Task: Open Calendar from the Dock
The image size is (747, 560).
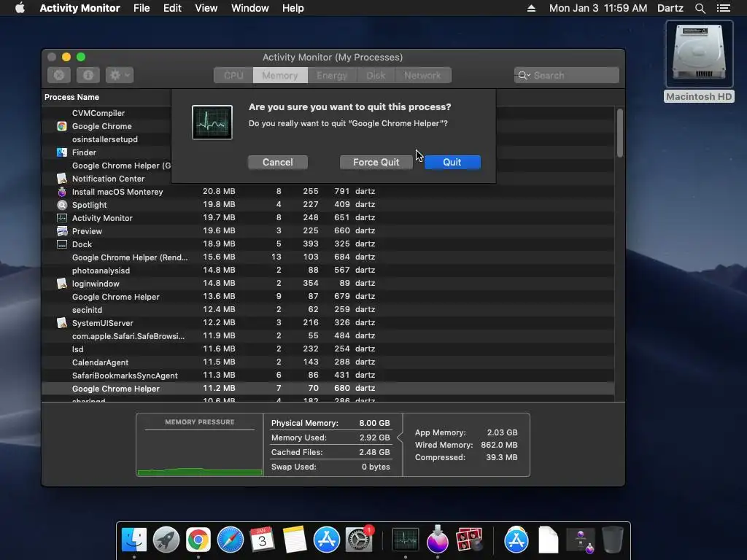Action: [x=263, y=540]
